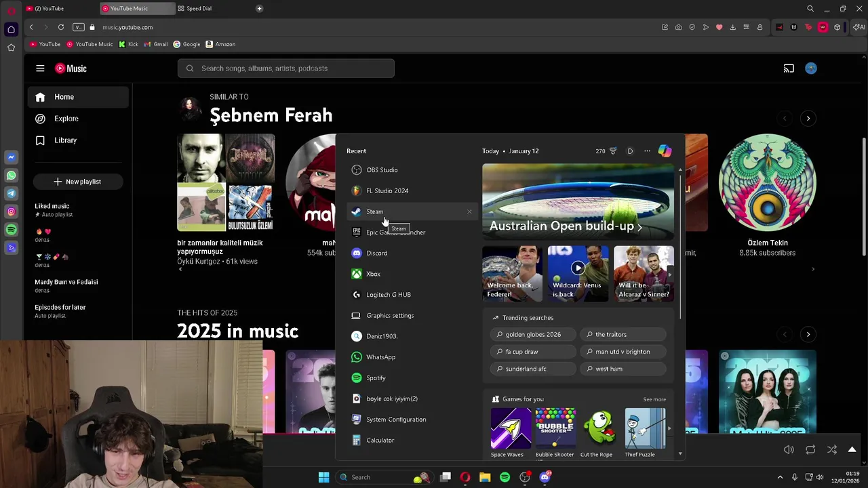Open Library in YouTube Music sidebar
This screenshot has height=488, width=868.
[x=78, y=140]
